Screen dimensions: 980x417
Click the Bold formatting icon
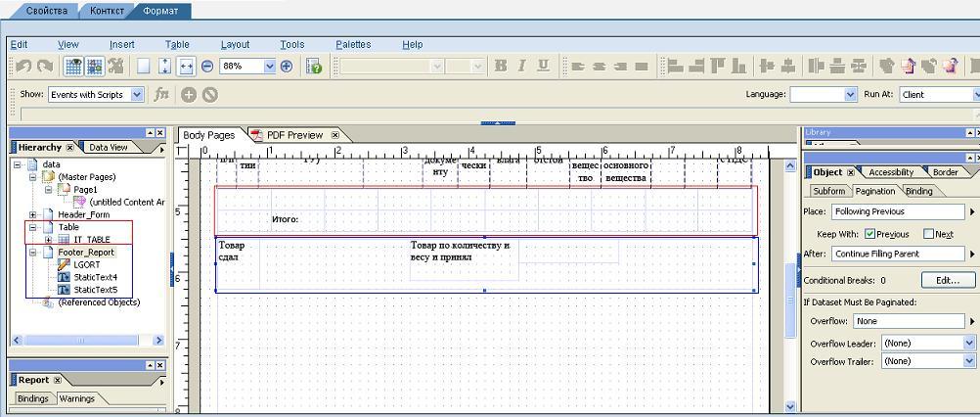click(x=501, y=66)
